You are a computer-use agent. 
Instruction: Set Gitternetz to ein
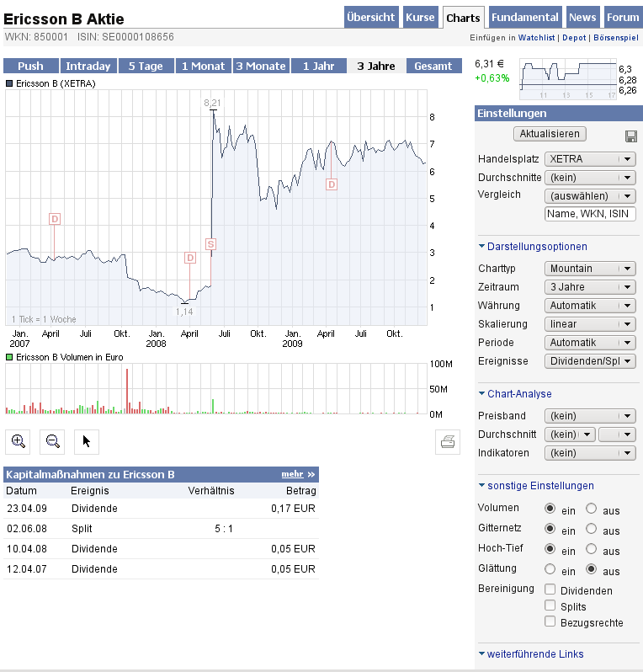pyautogui.click(x=550, y=529)
